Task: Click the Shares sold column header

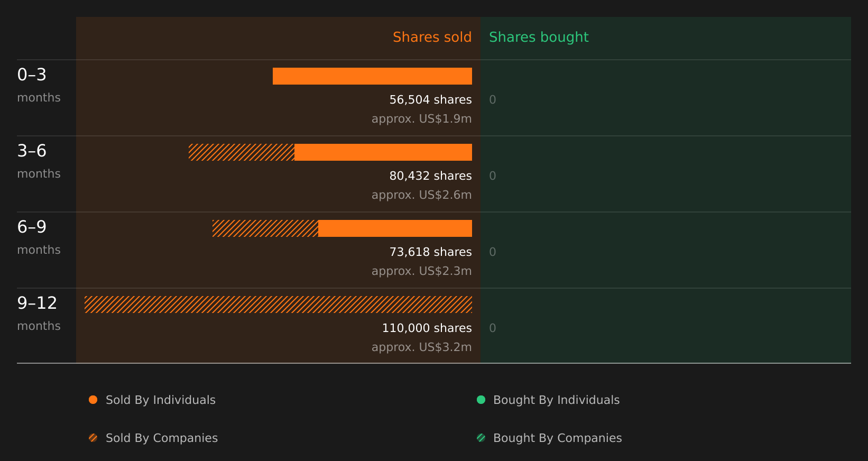Action: (x=432, y=37)
